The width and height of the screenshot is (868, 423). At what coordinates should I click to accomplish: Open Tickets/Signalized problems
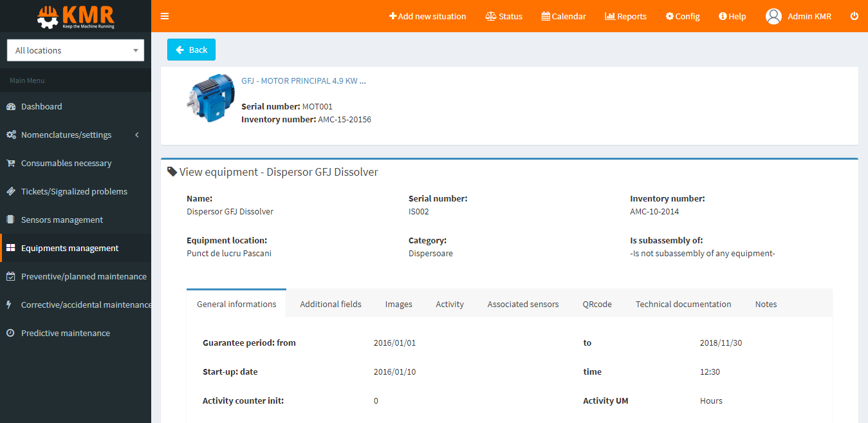tap(75, 191)
